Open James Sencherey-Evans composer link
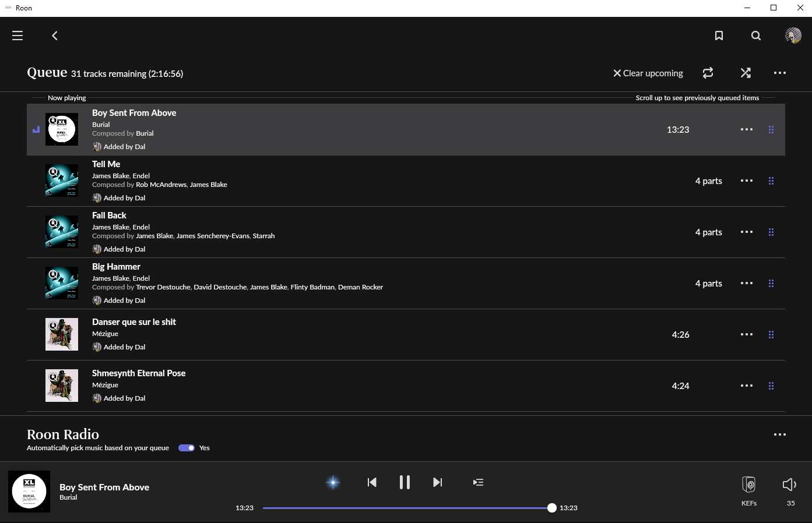812x523 pixels. [213, 236]
